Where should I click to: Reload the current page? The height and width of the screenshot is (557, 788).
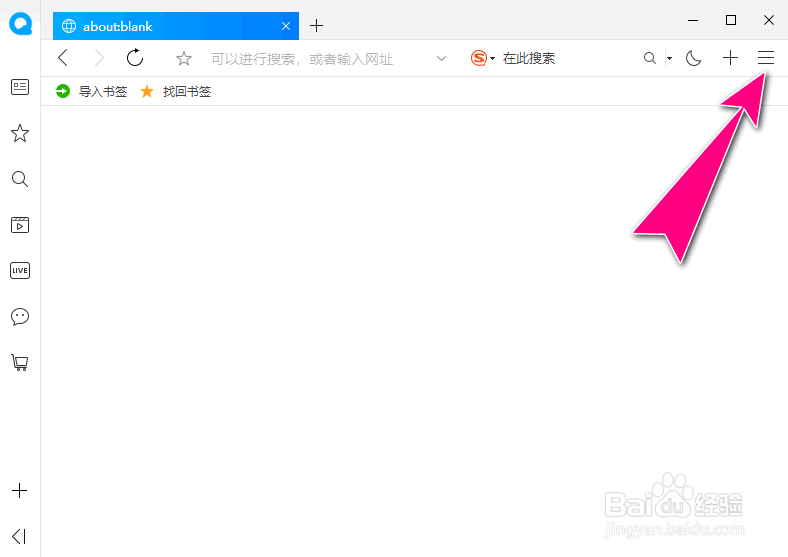135,58
